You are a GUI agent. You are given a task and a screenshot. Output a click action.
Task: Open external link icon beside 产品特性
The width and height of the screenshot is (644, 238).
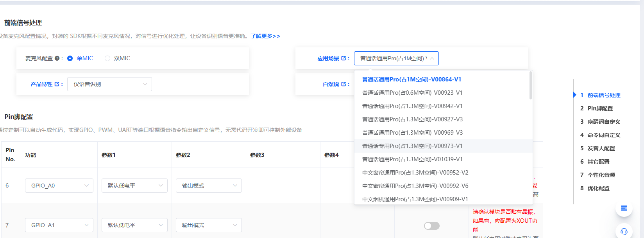pyautogui.click(x=57, y=84)
